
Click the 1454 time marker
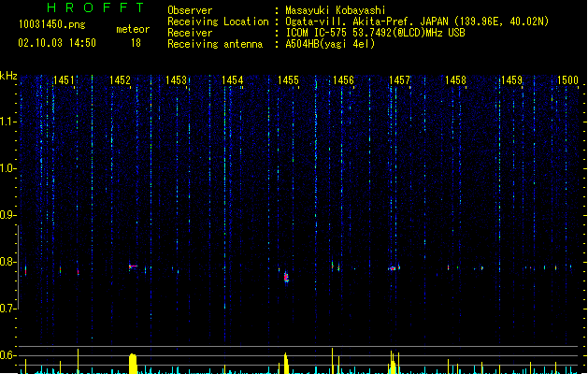(x=232, y=80)
